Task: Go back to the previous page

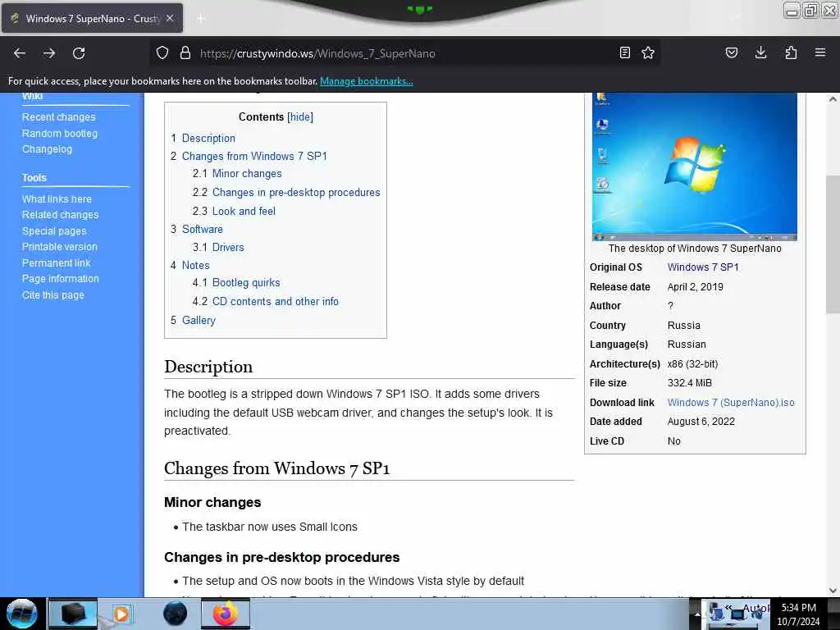Action: pos(20,53)
